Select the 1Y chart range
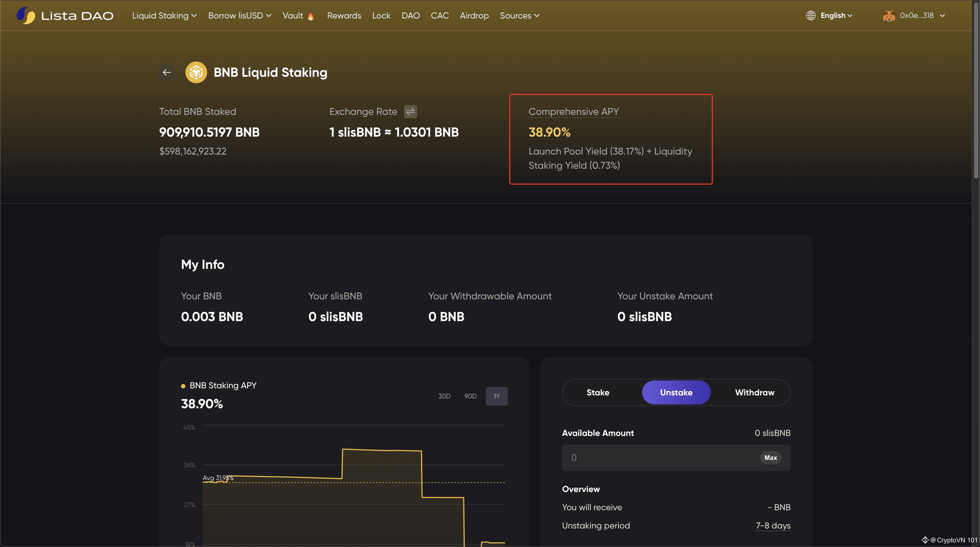 pos(497,396)
